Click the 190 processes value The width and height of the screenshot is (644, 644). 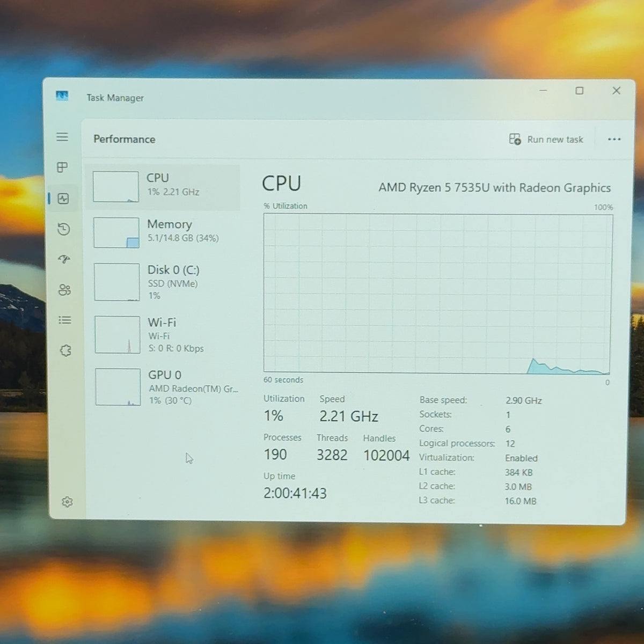click(x=275, y=455)
